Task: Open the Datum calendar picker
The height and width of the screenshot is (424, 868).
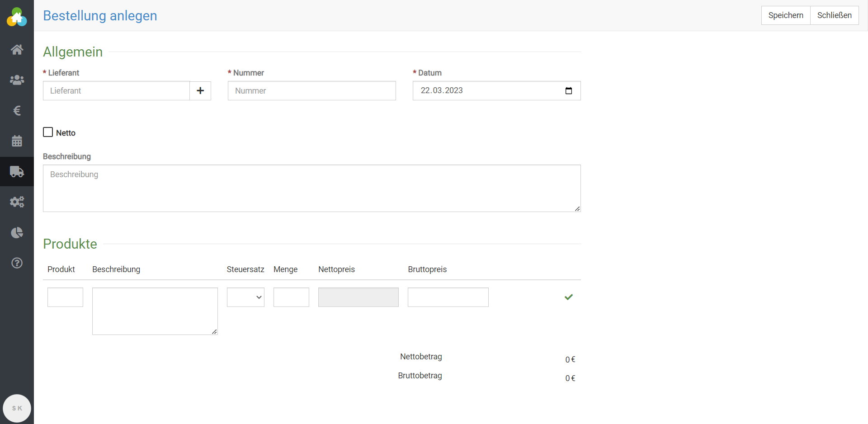Action: pyautogui.click(x=569, y=91)
